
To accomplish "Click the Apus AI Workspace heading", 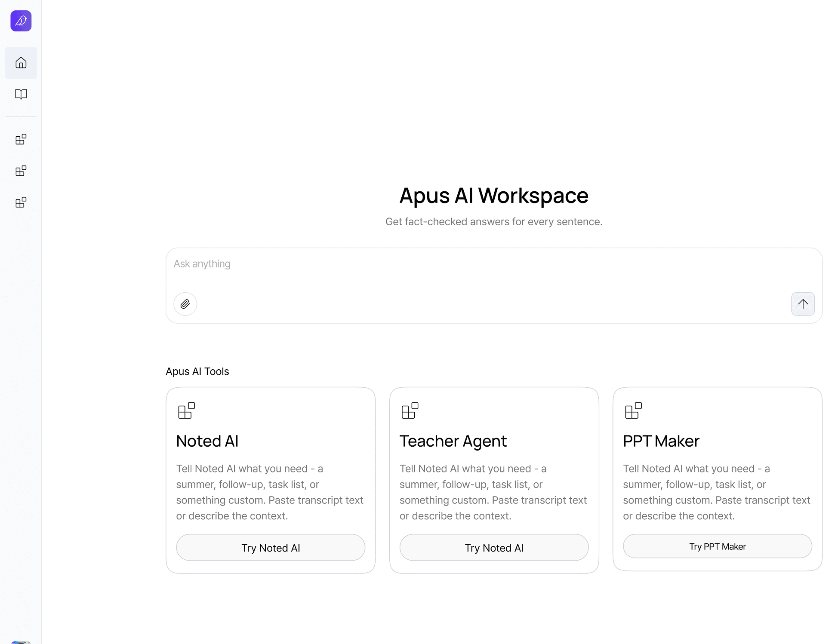I will pyautogui.click(x=494, y=196).
